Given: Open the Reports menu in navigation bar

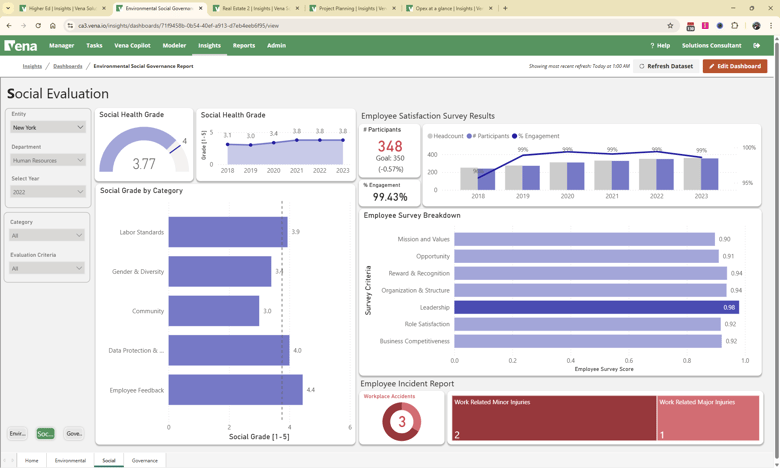Looking at the screenshot, I should 243,45.
